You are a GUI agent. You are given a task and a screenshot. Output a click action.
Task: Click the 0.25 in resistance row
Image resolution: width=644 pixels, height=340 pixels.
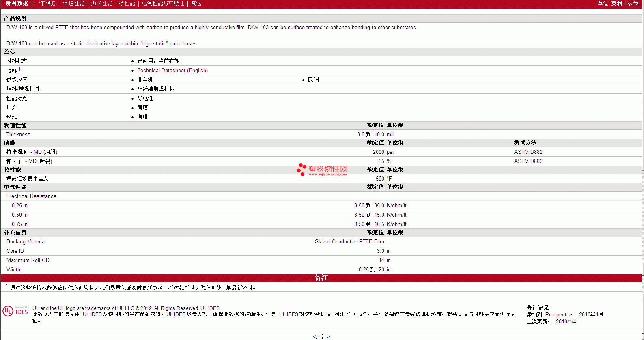tap(321, 206)
